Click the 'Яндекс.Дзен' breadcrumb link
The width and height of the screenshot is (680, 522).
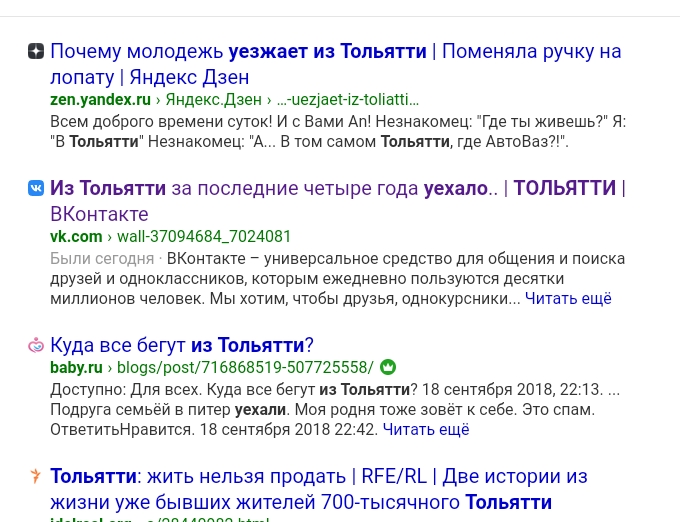[x=214, y=100]
